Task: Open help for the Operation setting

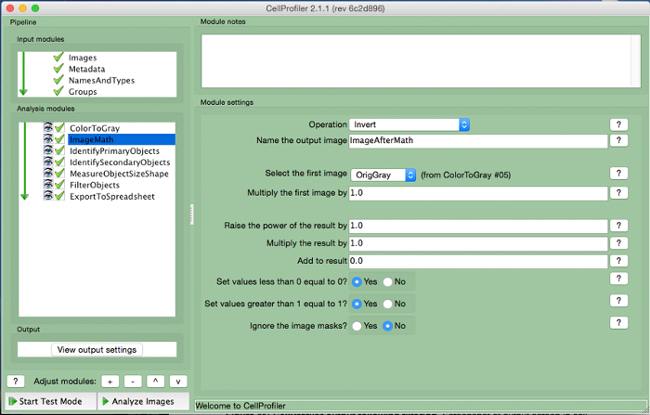Action: coord(619,124)
